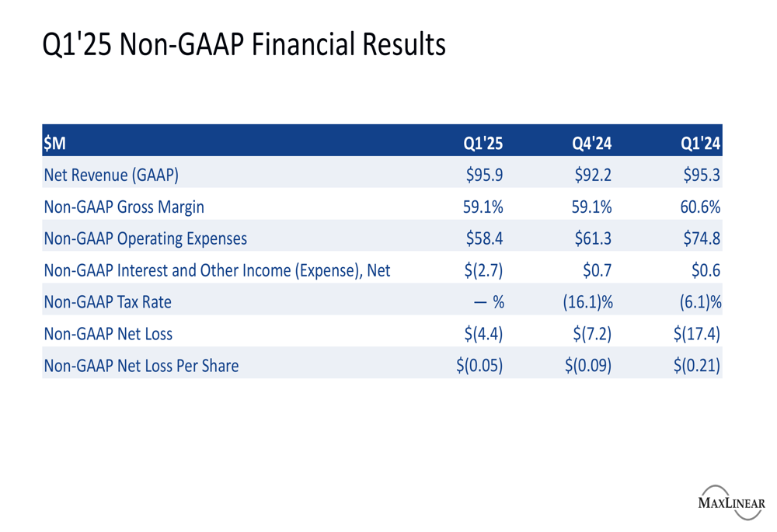The width and height of the screenshot is (777, 532).
Task: Select the $95.9 revenue value
Action: [484, 175]
